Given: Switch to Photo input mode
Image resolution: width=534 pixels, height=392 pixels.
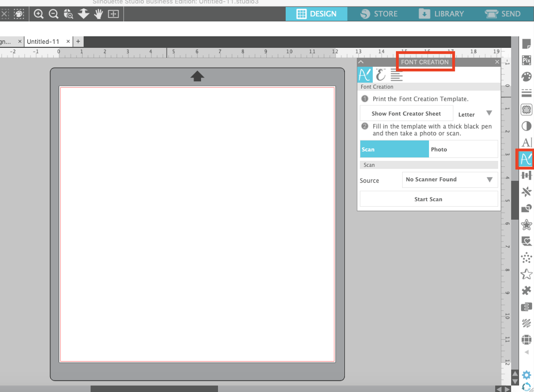Looking at the screenshot, I should pyautogui.click(x=463, y=149).
